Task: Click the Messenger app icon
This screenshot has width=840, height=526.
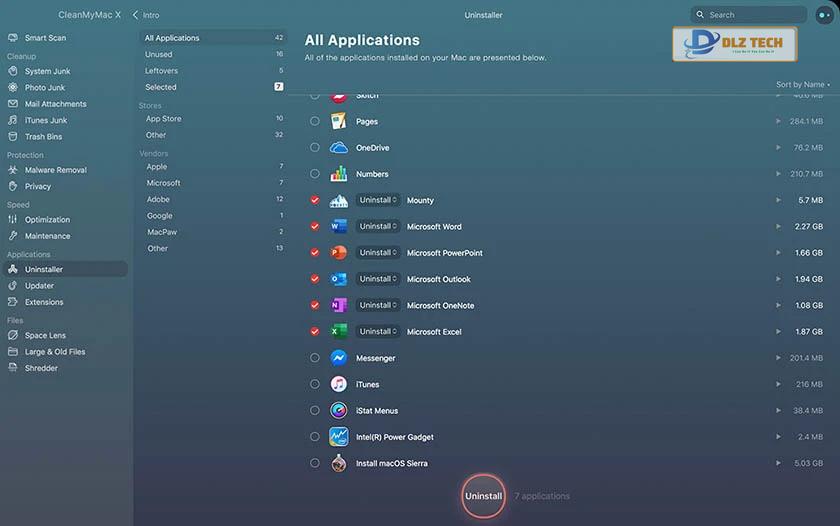Action: (339, 358)
